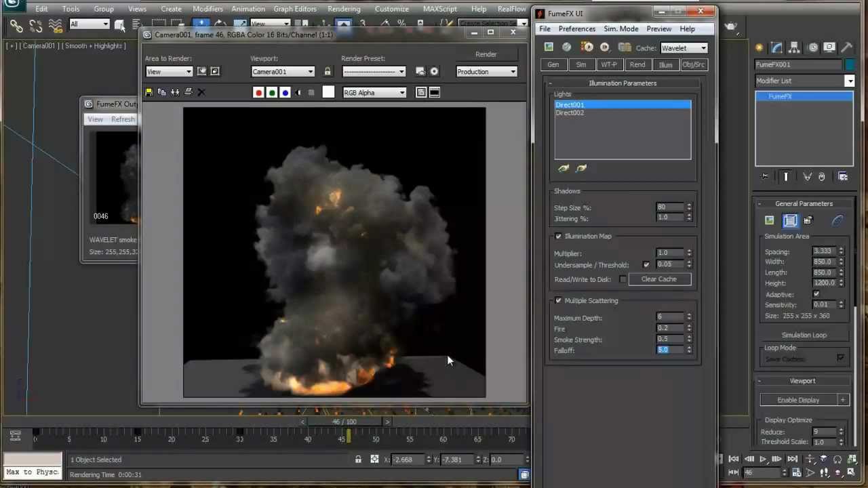Enable the blue channel button
This screenshot has height=488, width=868.
point(285,93)
